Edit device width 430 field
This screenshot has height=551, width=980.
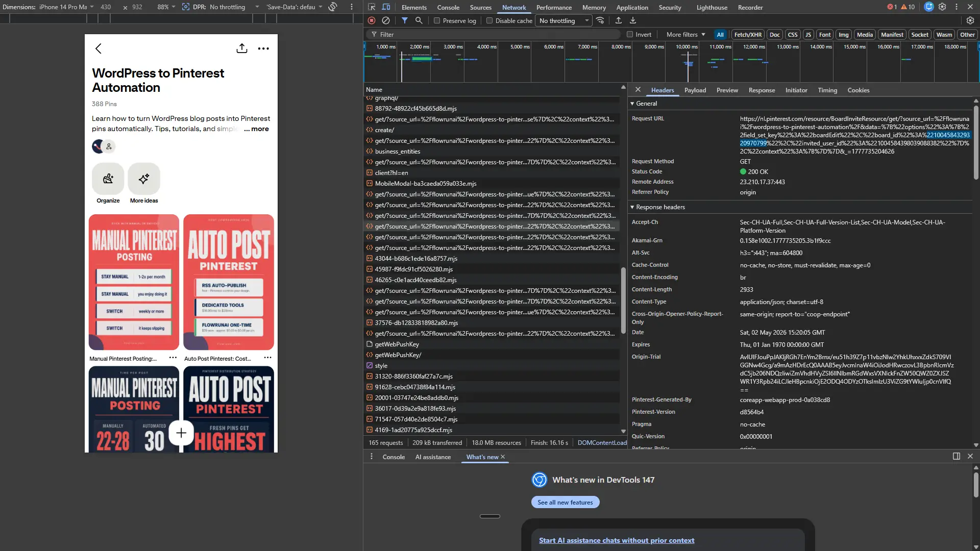pyautogui.click(x=106, y=7)
